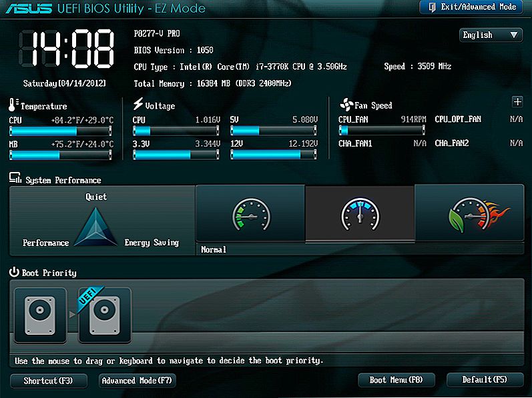Select the energy saving green gauge mode
Image resolution: width=532 pixels, height=398 pixels.
point(251,213)
